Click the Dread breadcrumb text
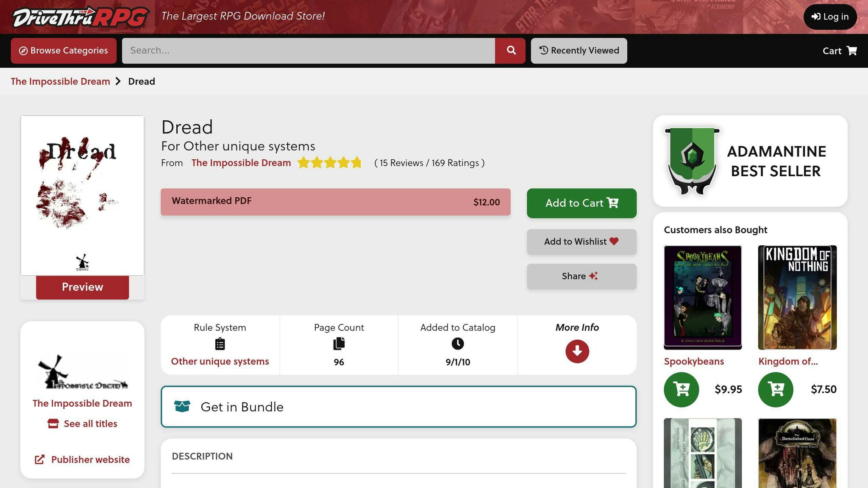Image resolution: width=868 pixels, height=488 pixels. (142, 81)
